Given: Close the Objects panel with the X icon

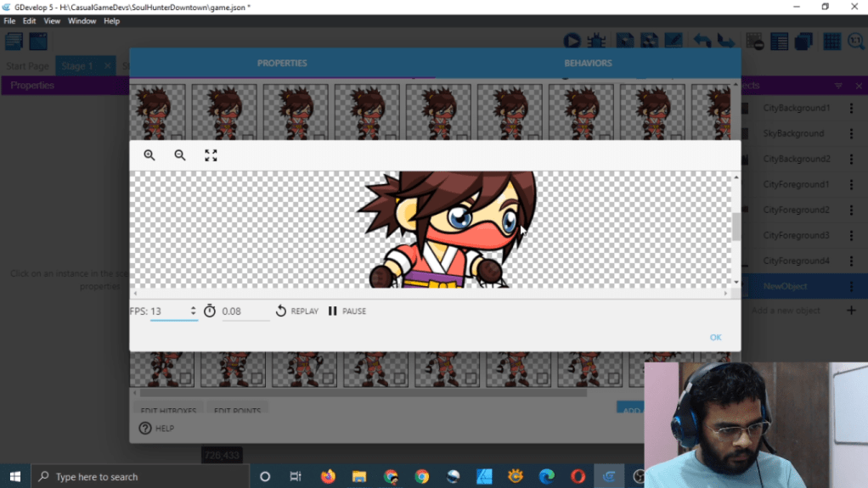Looking at the screenshot, I should [x=859, y=86].
